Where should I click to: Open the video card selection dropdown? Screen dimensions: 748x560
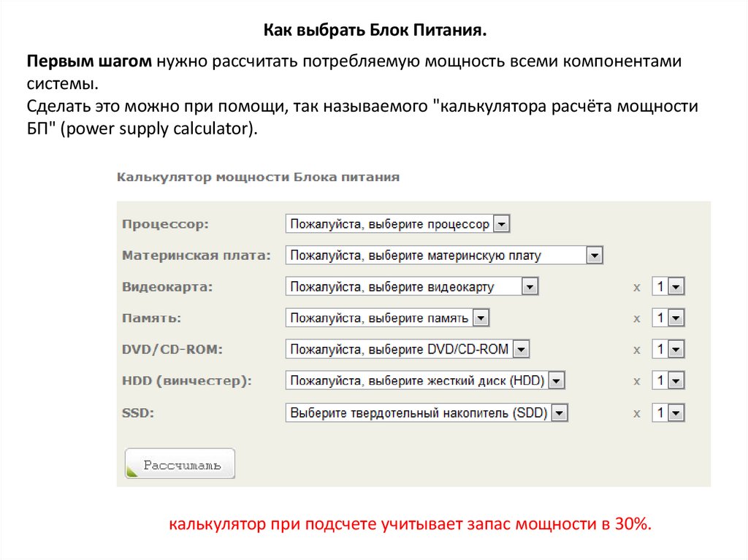point(411,287)
